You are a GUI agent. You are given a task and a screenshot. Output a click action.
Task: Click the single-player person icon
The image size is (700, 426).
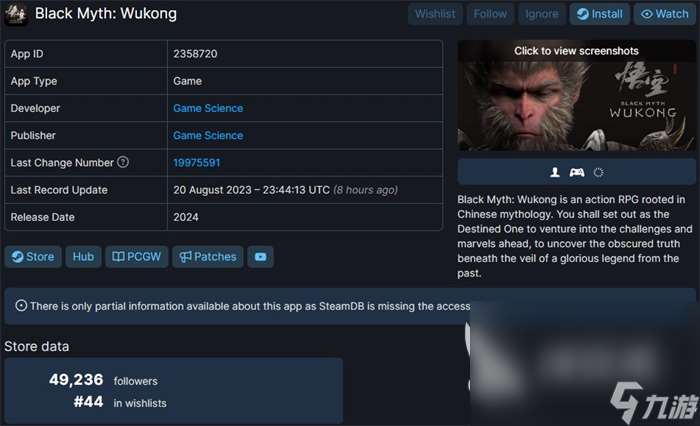point(555,172)
